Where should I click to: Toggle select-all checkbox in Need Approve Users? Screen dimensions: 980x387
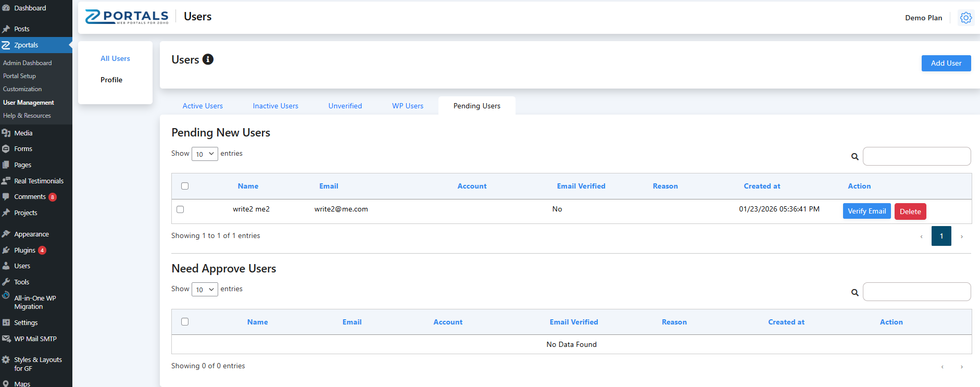[x=185, y=322]
